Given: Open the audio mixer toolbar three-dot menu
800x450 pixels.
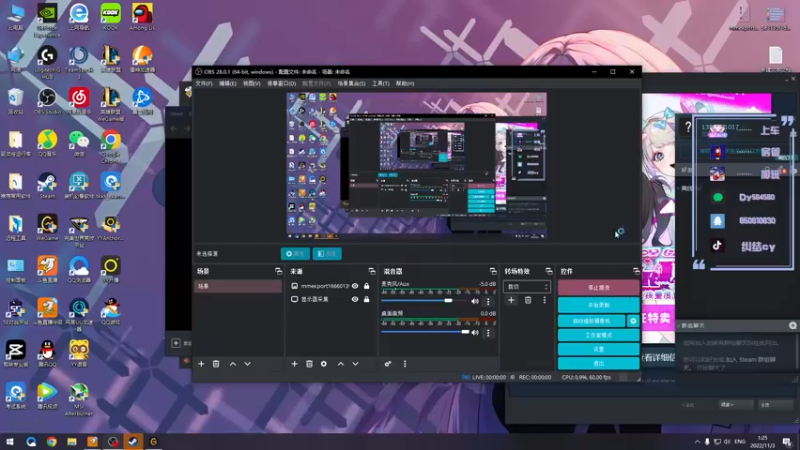Looking at the screenshot, I should click(405, 364).
